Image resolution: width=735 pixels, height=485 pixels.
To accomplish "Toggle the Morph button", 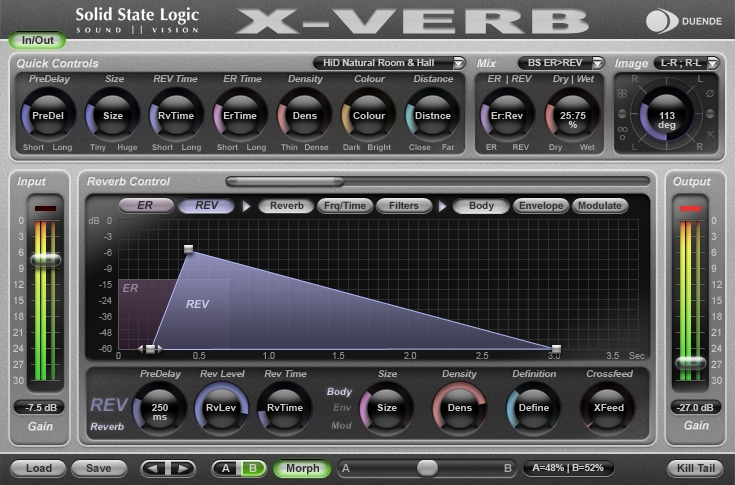I will coord(302,468).
